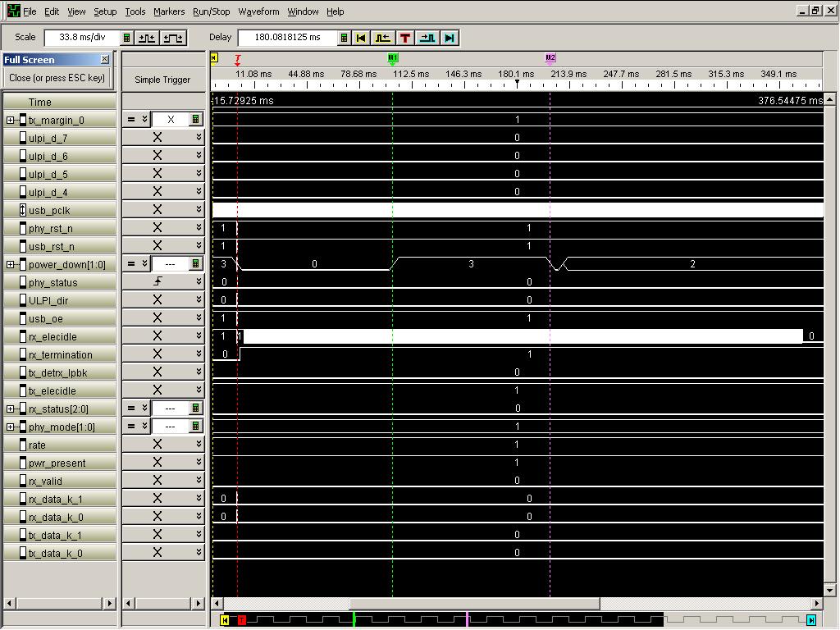Open the Run/Stop menu
The width and height of the screenshot is (840, 630).
click(211, 11)
